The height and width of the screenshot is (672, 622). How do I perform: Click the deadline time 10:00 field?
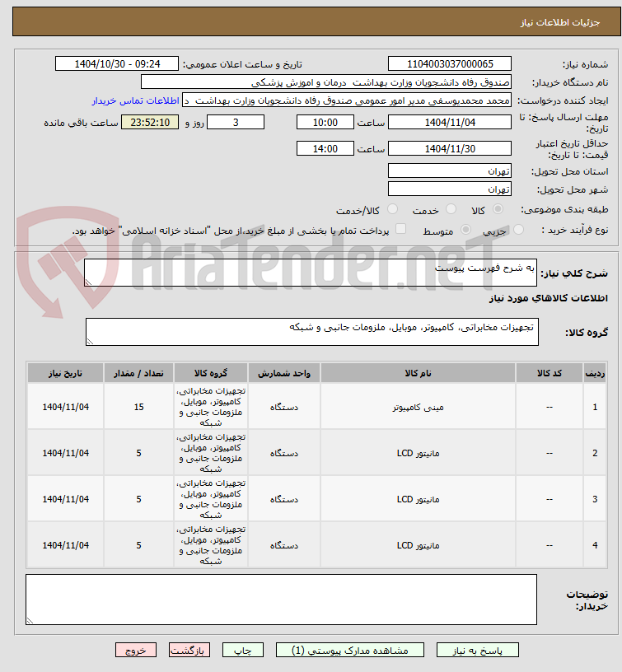tap(325, 122)
